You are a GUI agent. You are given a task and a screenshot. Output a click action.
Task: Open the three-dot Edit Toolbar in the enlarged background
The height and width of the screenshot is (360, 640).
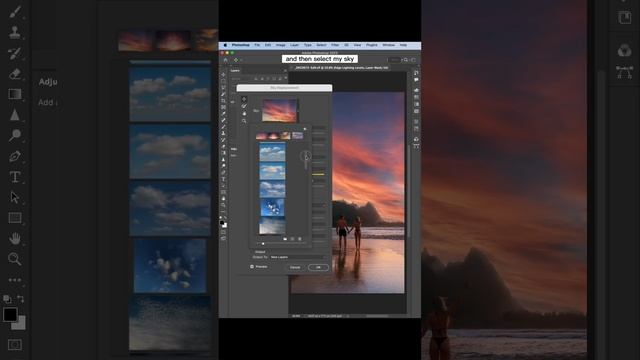coord(15,280)
